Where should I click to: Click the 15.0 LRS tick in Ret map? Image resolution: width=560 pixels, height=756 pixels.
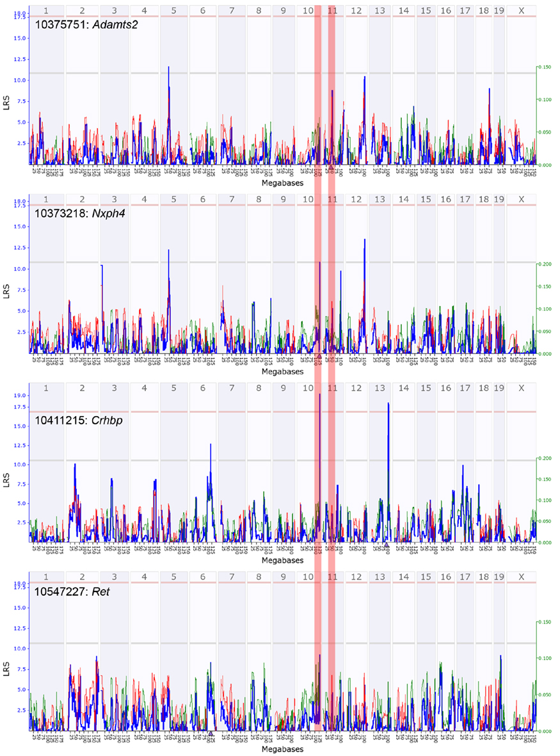20,607
